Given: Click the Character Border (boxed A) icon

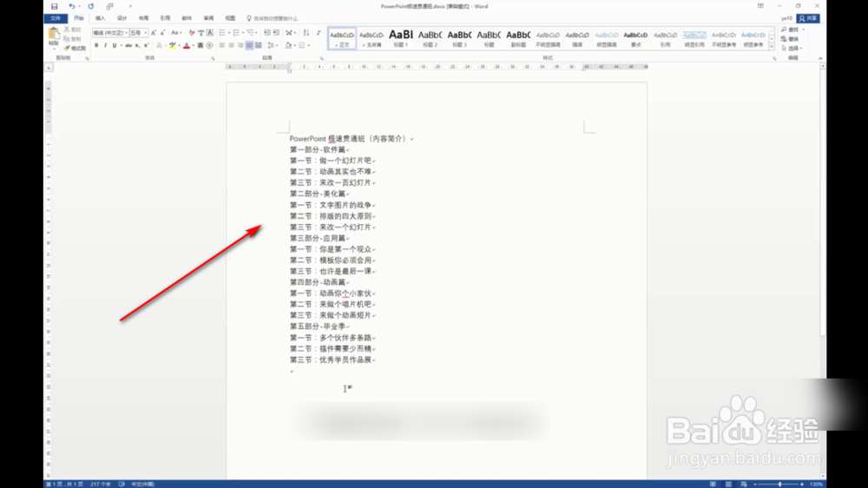Looking at the screenshot, I should (210, 33).
